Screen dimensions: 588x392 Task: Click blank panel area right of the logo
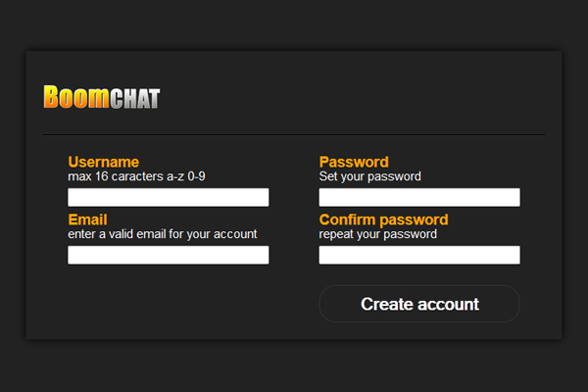pos(372,96)
